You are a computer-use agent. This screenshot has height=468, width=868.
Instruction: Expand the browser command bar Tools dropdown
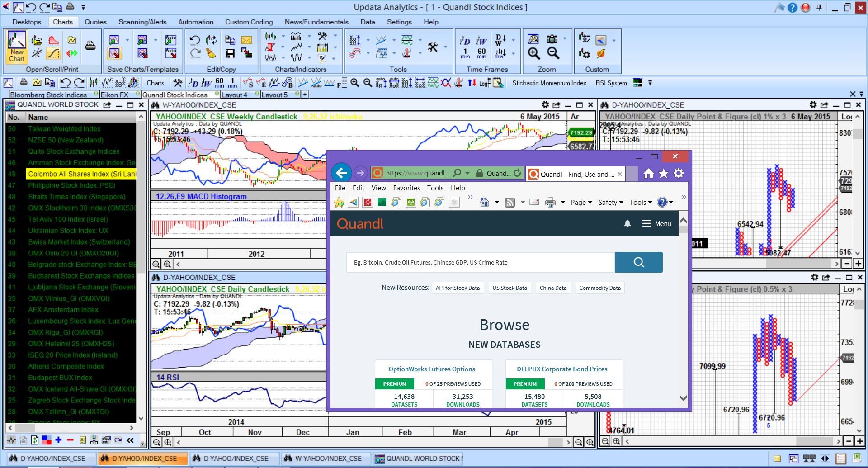tap(641, 203)
